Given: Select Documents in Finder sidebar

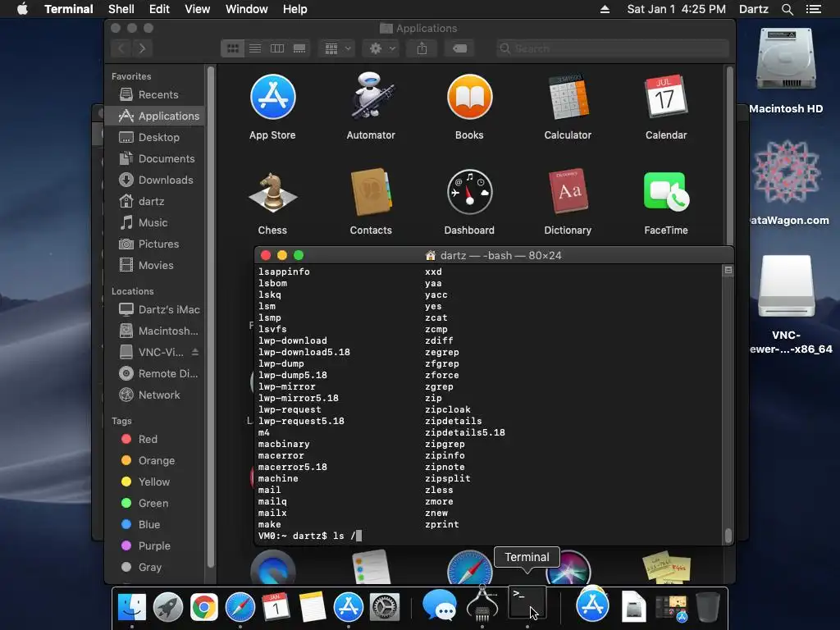Looking at the screenshot, I should pyautogui.click(x=154, y=159).
